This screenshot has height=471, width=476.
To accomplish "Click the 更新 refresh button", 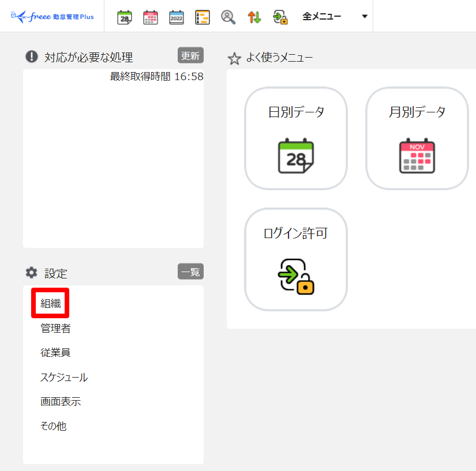I will coord(190,55).
